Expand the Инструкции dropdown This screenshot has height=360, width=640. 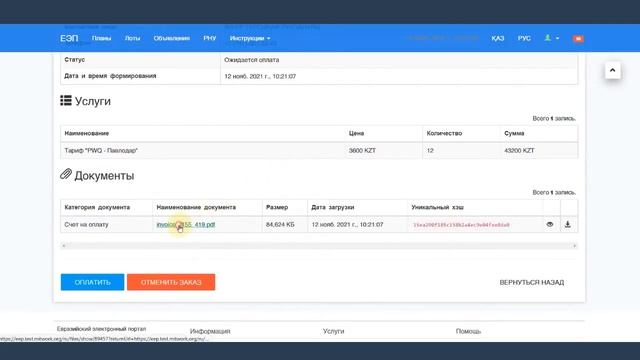(250, 38)
